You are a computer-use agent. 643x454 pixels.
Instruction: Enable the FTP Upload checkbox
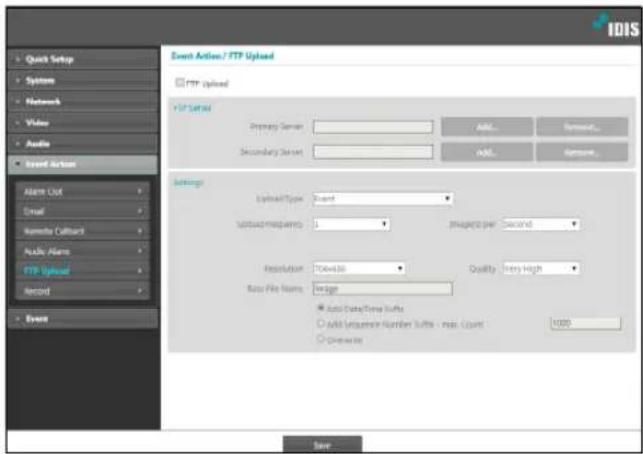(x=179, y=82)
